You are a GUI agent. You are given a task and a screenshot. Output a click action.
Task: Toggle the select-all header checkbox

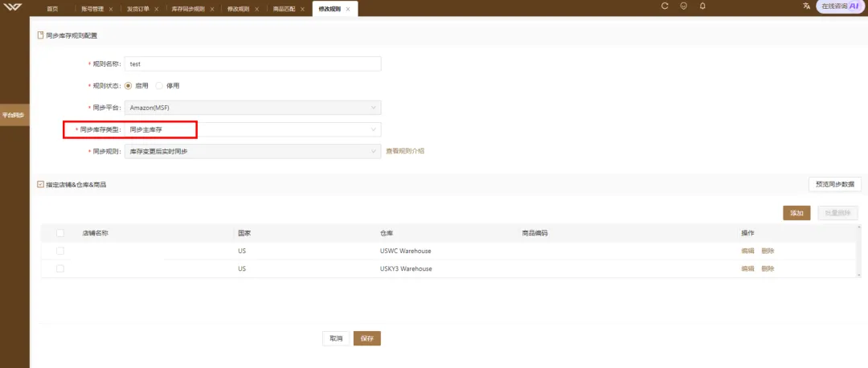click(59, 233)
